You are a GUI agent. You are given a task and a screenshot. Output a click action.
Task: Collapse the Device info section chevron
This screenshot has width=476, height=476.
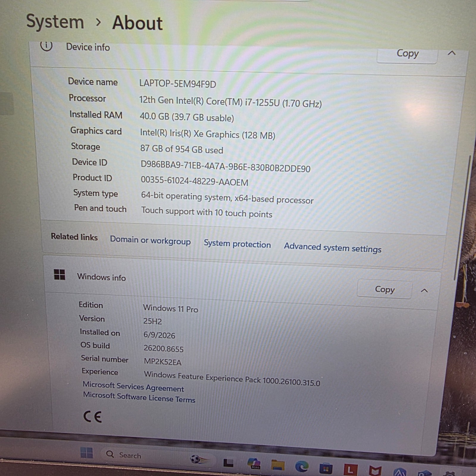point(452,53)
